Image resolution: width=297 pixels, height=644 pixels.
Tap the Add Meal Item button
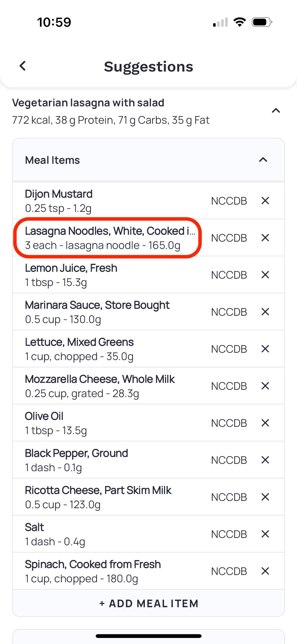click(x=149, y=603)
